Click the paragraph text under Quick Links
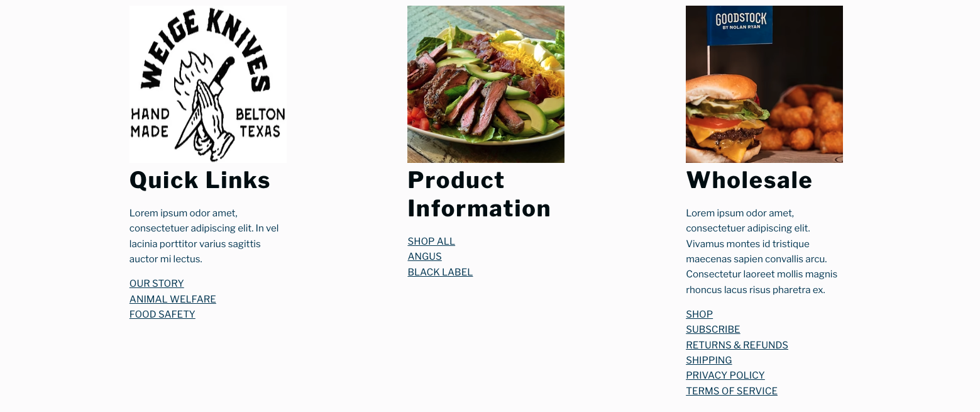 pyautogui.click(x=204, y=236)
